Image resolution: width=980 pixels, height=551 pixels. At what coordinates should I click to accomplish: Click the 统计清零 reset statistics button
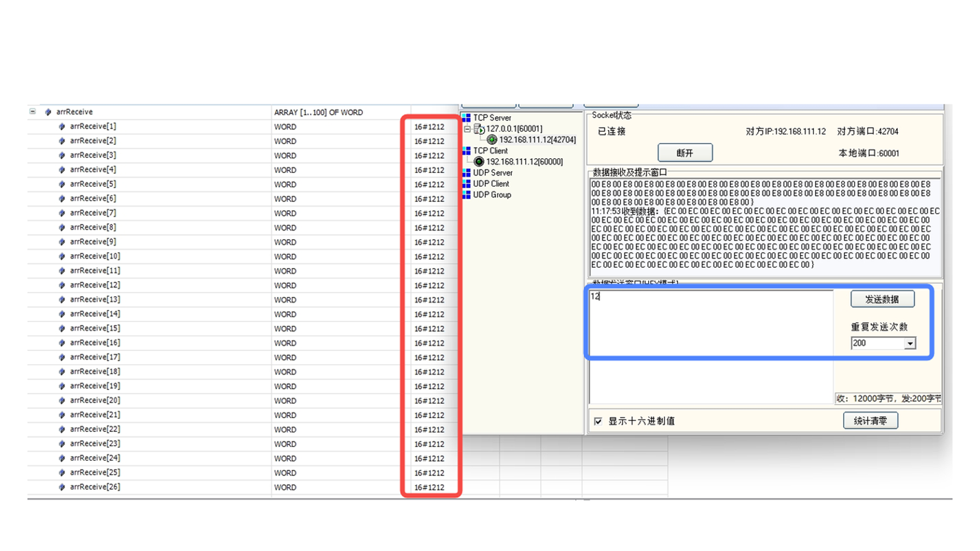coord(870,421)
